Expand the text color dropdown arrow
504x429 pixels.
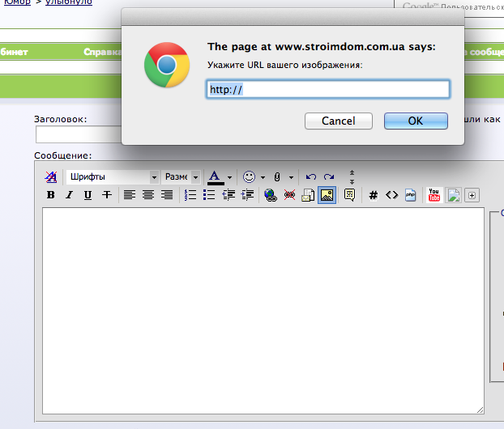pyautogui.click(x=229, y=177)
